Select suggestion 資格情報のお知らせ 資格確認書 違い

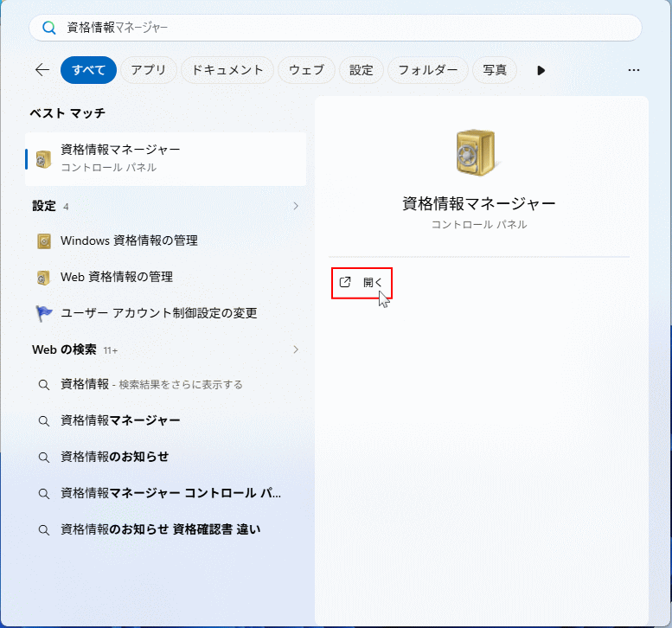(165, 530)
